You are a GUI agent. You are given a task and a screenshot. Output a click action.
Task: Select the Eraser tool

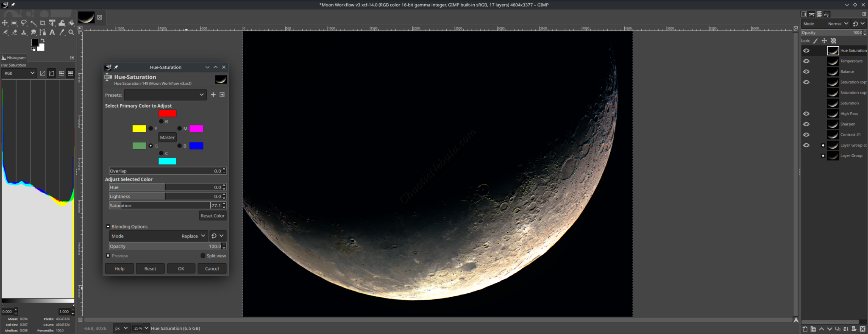click(14, 32)
